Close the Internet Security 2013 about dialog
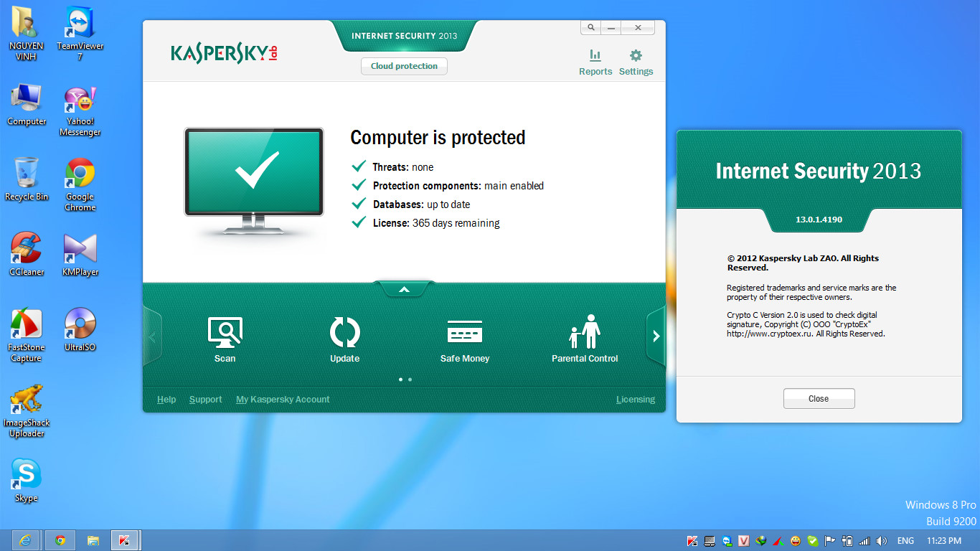 pos(819,399)
